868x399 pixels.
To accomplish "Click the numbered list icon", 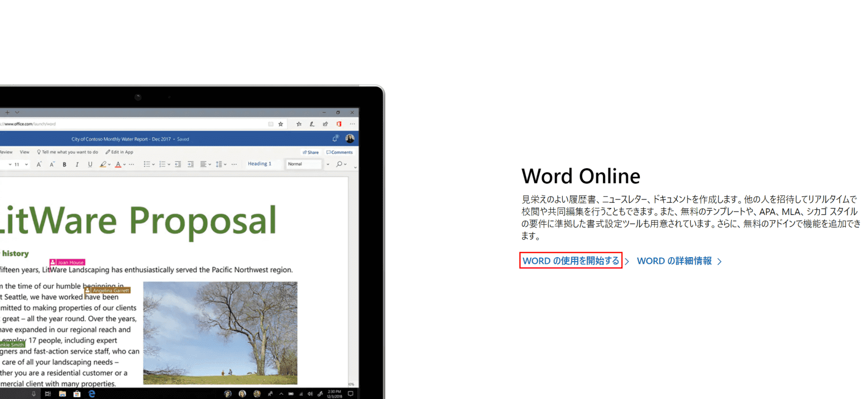I will [162, 164].
